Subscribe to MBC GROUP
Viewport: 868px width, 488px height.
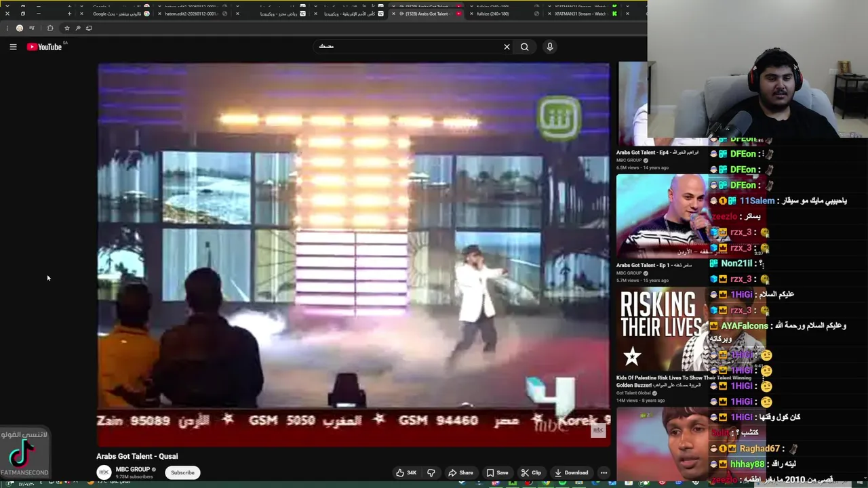click(182, 472)
